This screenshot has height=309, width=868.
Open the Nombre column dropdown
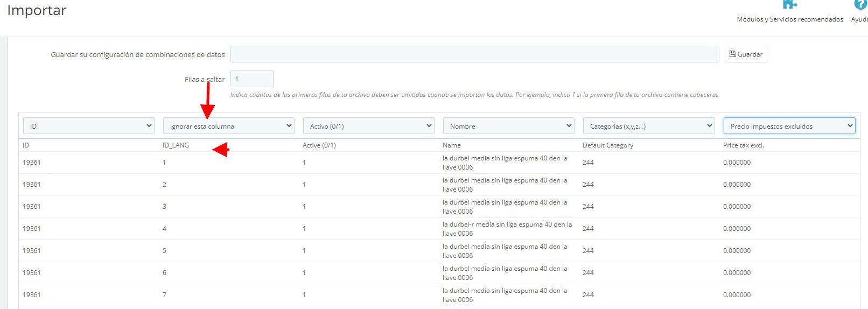509,126
